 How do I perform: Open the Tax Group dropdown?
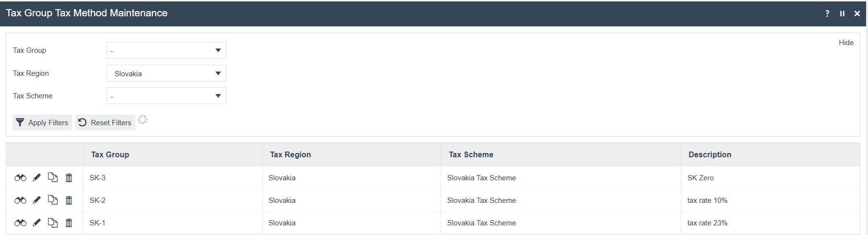pyautogui.click(x=166, y=50)
